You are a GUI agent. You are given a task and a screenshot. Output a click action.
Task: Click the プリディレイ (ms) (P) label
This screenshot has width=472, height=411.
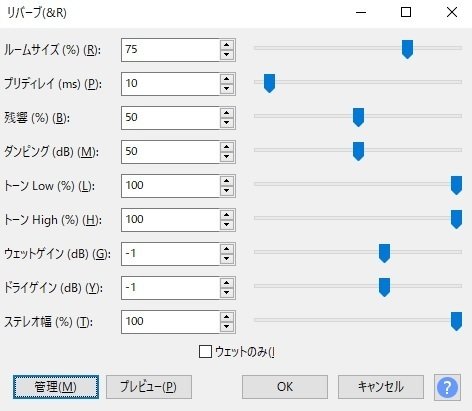53,84
